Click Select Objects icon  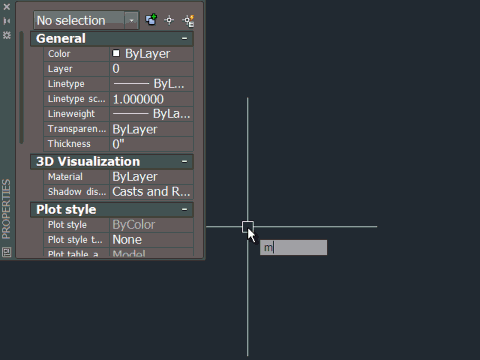[x=169, y=20]
